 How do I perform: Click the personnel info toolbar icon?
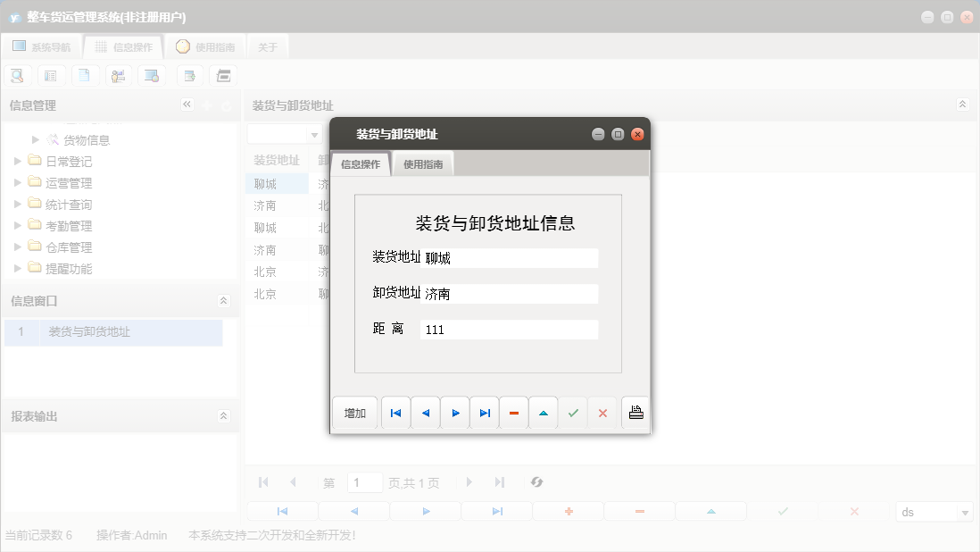(x=119, y=75)
